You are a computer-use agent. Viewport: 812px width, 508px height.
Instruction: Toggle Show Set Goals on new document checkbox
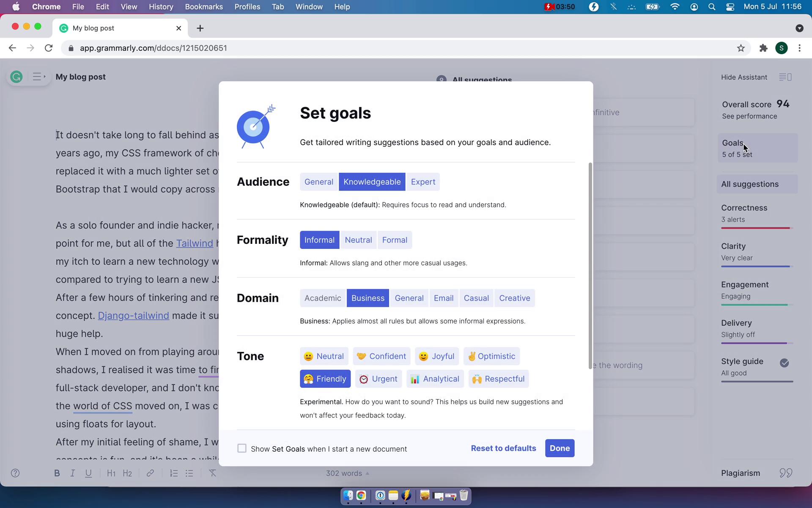point(242,448)
